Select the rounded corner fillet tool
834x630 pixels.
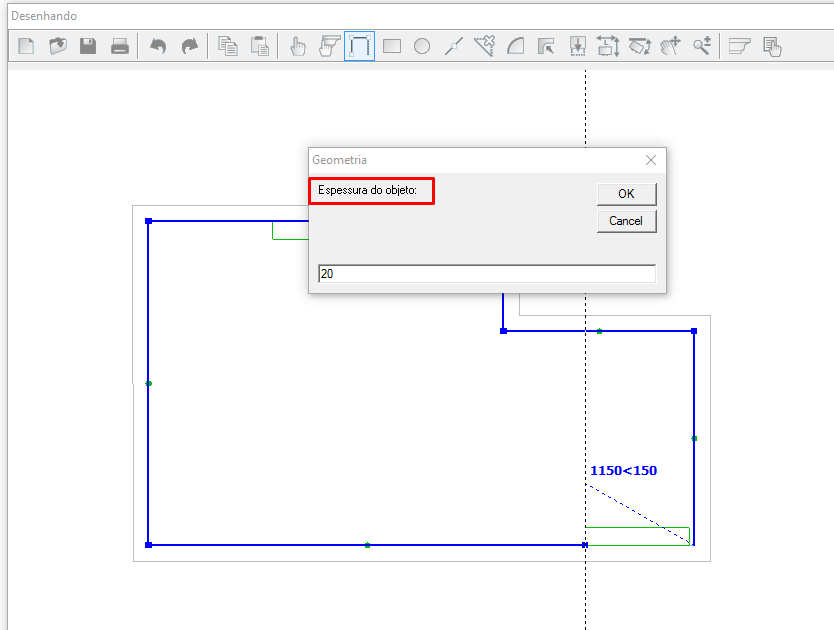(515, 46)
